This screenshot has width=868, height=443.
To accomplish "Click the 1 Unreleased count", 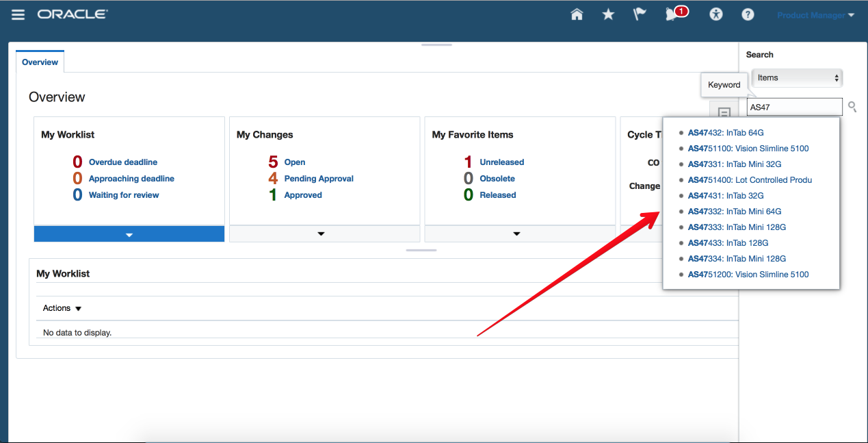I will click(x=469, y=162).
